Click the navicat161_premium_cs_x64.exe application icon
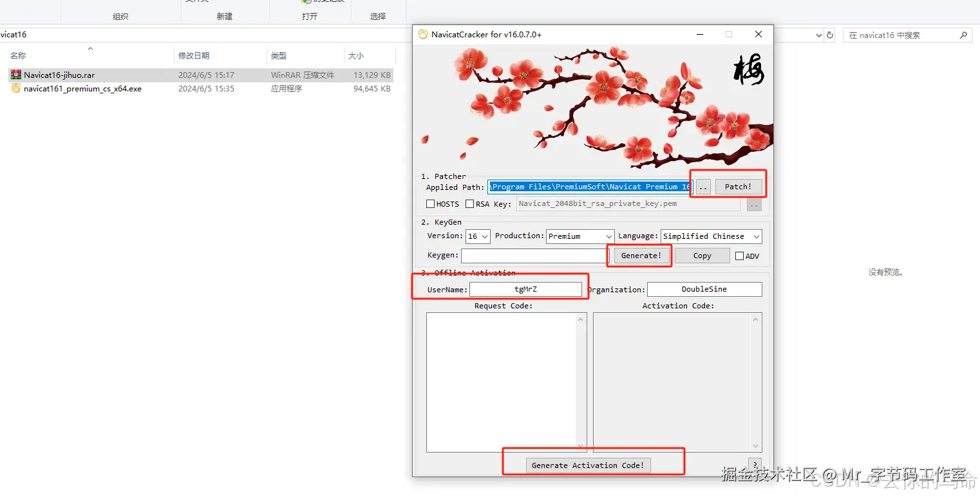The height and width of the screenshot is (497, 980). pyautogui.click(x=16, y=89)
